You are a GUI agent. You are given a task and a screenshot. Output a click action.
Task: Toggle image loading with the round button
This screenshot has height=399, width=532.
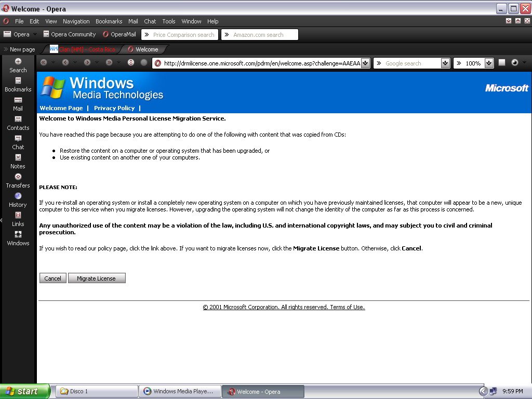click(515, 62)
